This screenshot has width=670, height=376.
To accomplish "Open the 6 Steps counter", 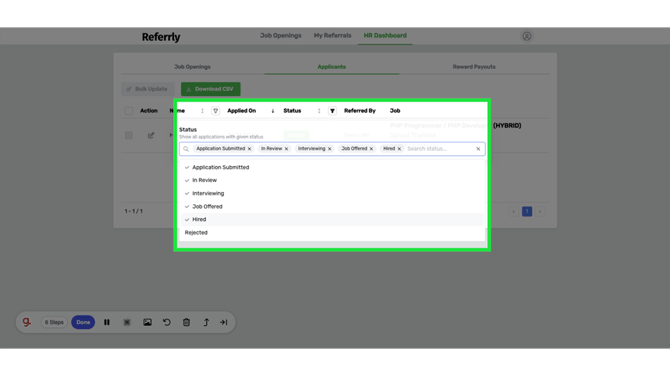I will point(54,322).
